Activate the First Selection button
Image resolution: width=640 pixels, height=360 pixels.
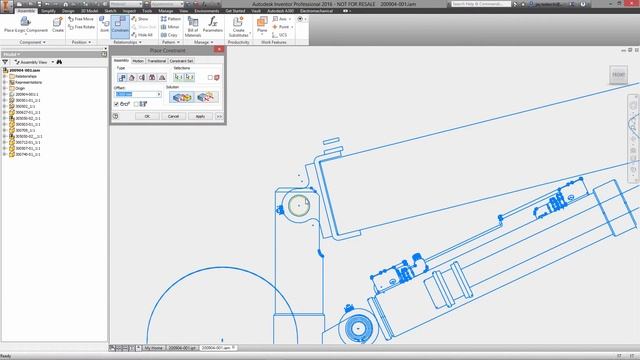click(179, 77)
